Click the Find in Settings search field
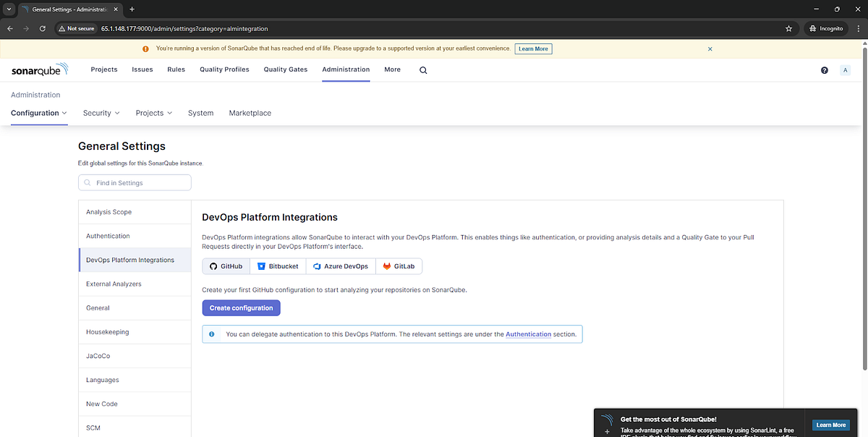The height and width of the screenshot is (437, 868). (135, 182)
